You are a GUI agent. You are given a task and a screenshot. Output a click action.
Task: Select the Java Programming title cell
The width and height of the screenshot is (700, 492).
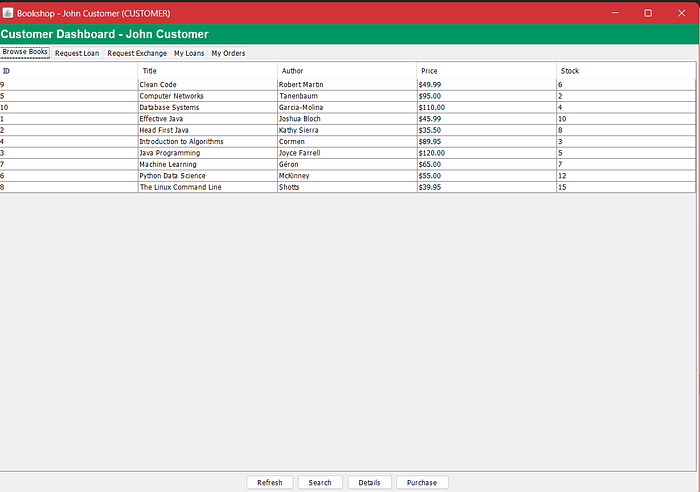208,153
